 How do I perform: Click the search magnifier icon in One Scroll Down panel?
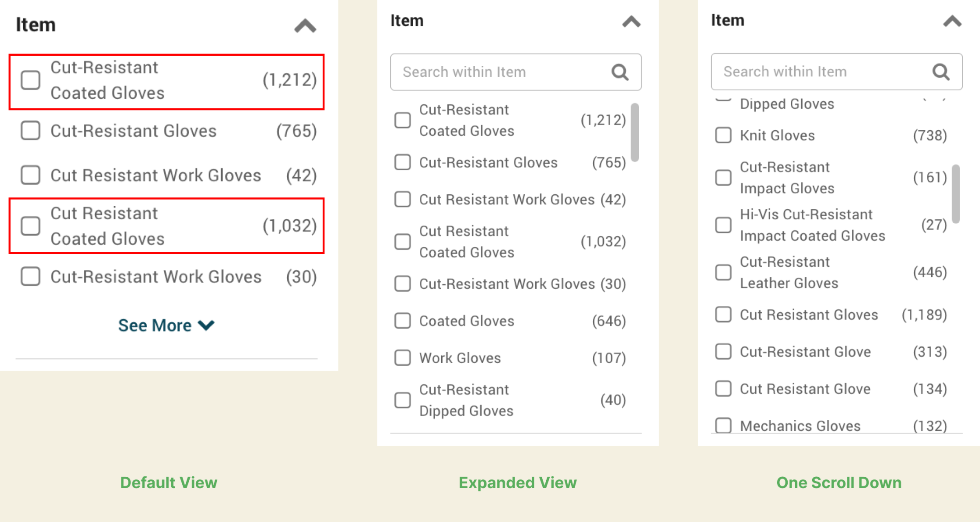940,72
